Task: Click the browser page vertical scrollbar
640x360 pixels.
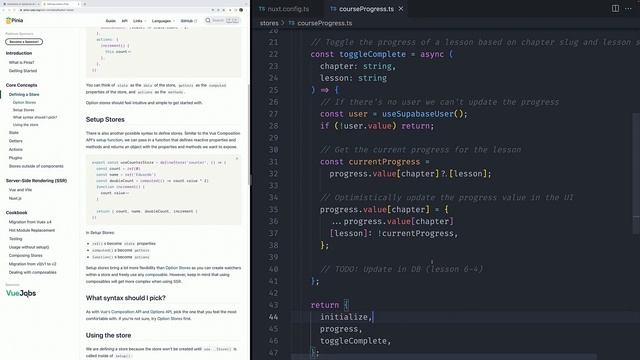Action: point(249,135)
